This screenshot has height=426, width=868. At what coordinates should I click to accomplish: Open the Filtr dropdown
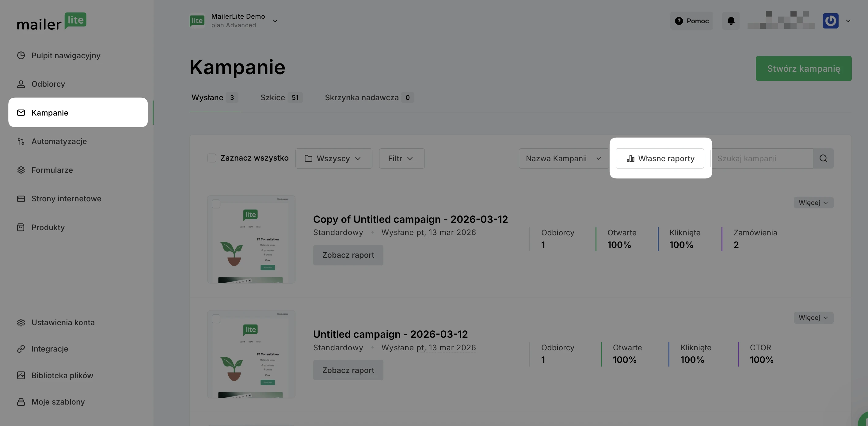point(401,158)
